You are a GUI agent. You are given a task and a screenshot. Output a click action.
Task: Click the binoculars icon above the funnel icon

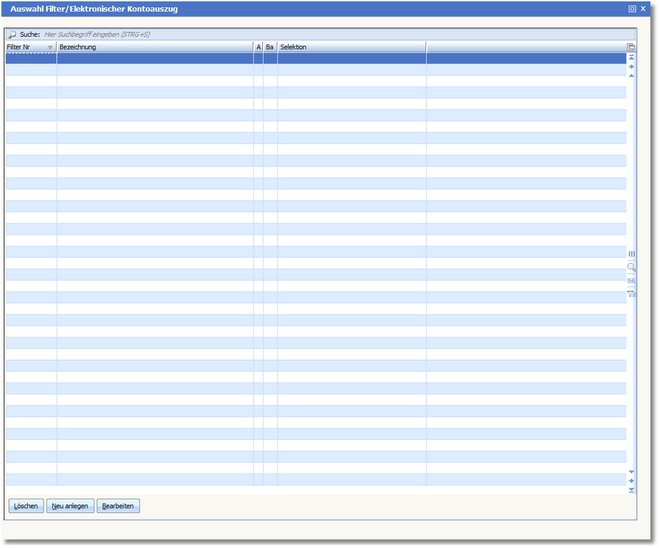coord(631,280)
